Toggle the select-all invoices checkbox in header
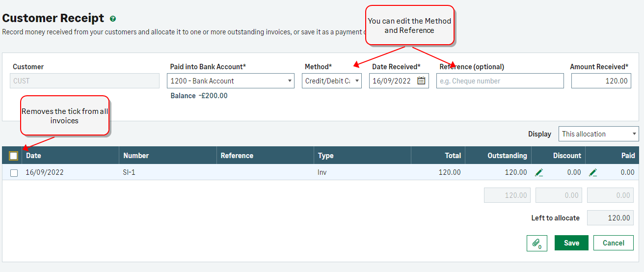644x272 pixels. 14,156
